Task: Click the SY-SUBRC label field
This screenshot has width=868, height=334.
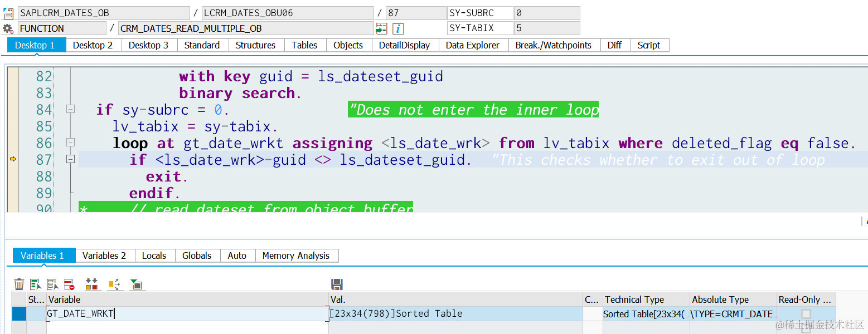Action: tap(479, 13)
